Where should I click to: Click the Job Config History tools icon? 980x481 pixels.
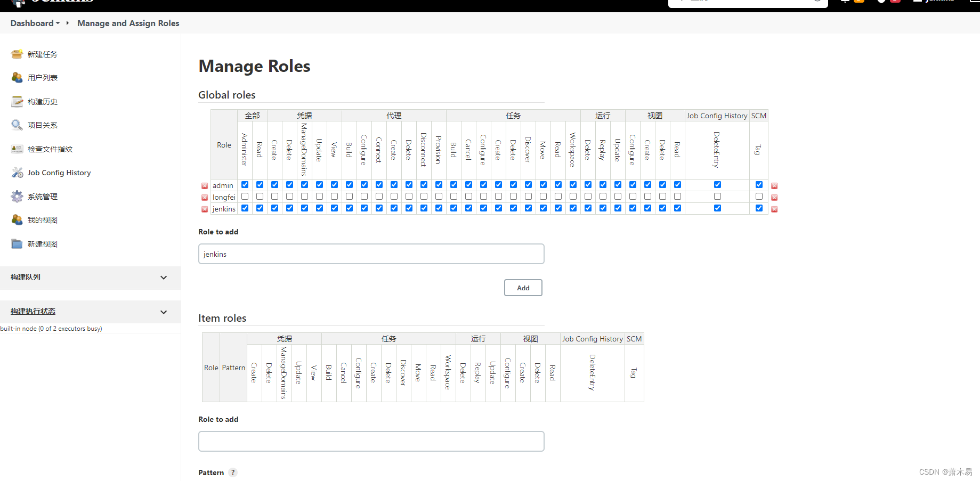17,173
